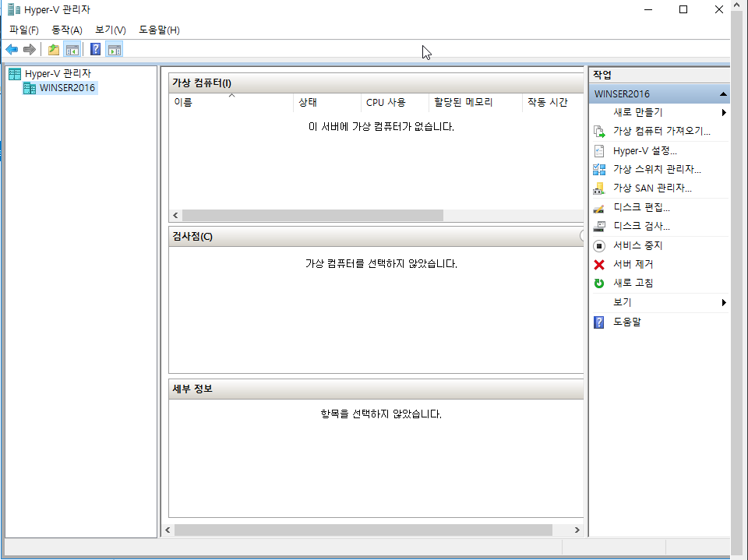The image size is (748, 560).
Task: Open 가상 스위치 관리자... action
Action: [657, 169]
